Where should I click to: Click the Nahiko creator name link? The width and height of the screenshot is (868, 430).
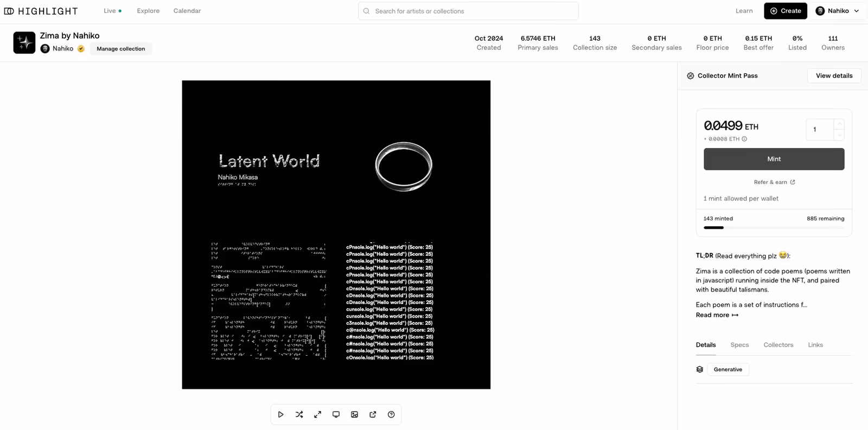[x=63, y=48]
